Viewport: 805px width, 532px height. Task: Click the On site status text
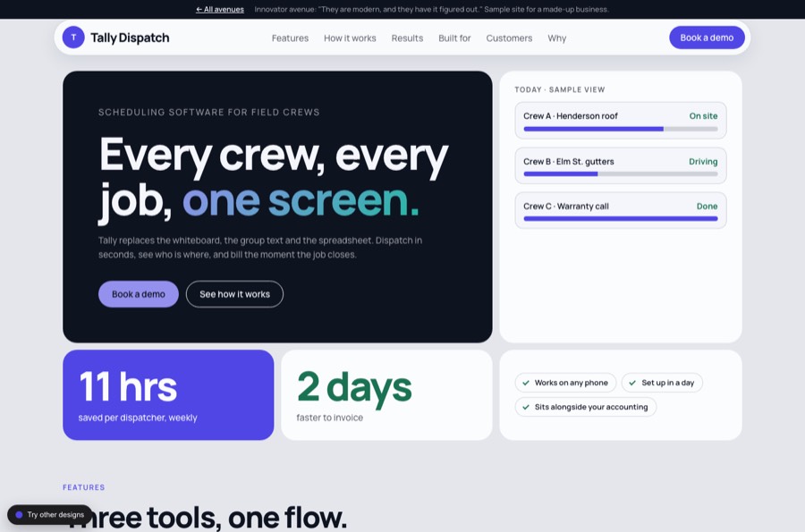[703, 116]
